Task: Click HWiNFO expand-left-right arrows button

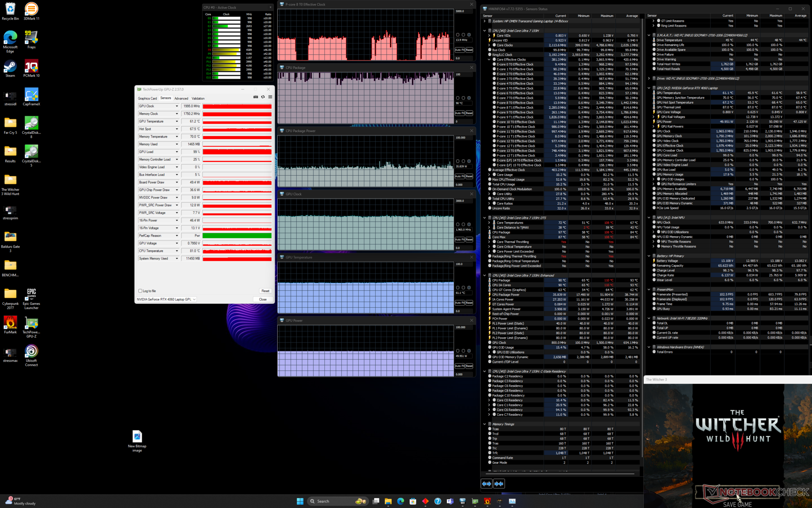Action: [x=486, y=483]
